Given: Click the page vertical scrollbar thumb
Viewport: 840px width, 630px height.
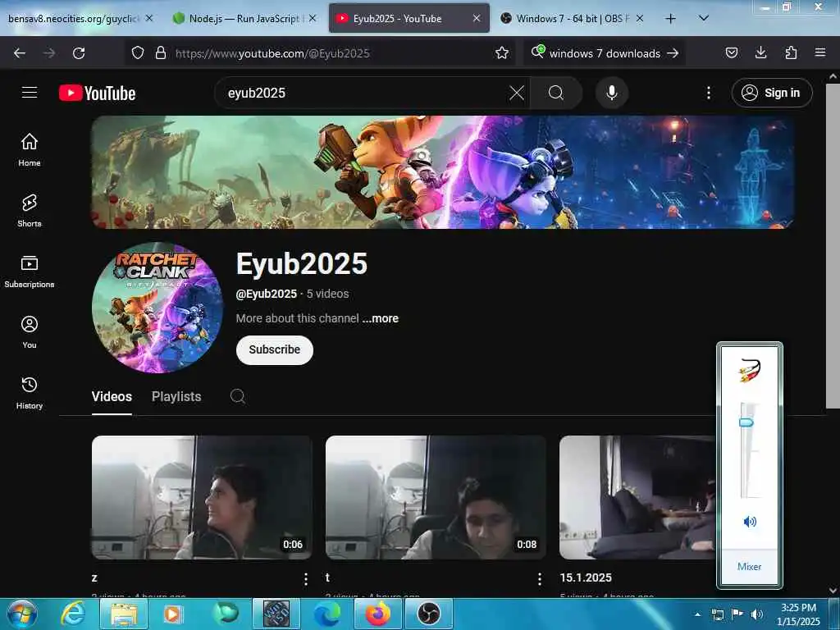Looking at the screenshot, I should click(x=833, y=246).
